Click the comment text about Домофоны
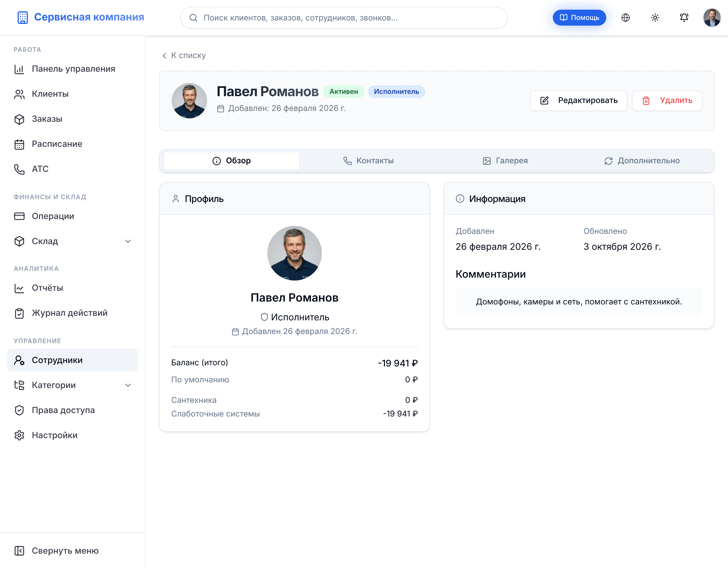The height and width of the screenshot is (569, 728). [579, 302]
